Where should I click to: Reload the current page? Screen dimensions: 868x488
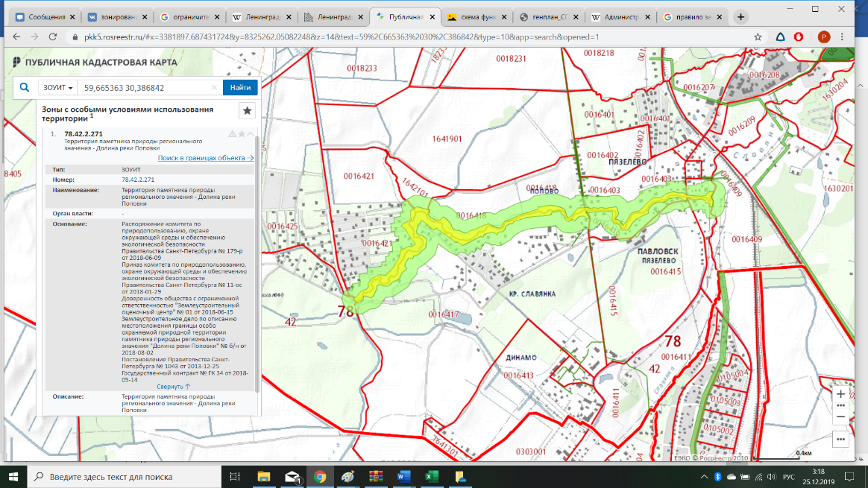tap(53, 37)
